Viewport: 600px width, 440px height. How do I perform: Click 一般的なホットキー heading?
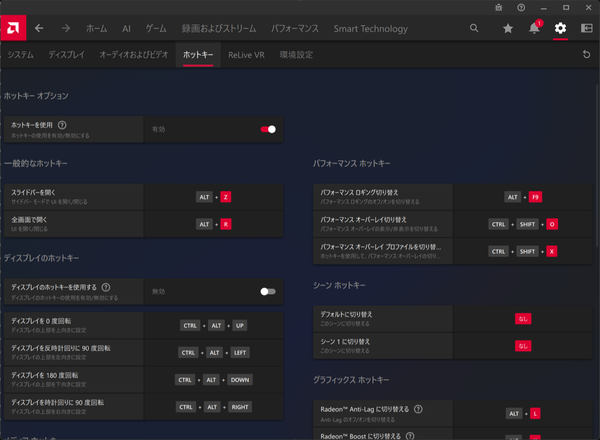point(36,163)
